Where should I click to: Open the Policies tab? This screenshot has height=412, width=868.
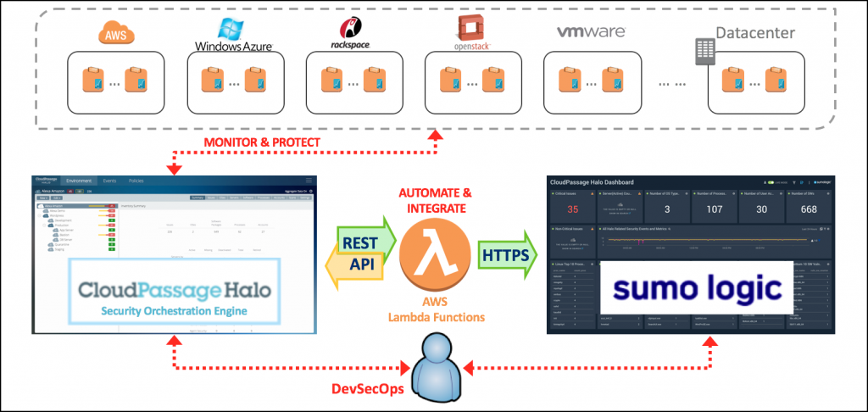click(136, 181)
